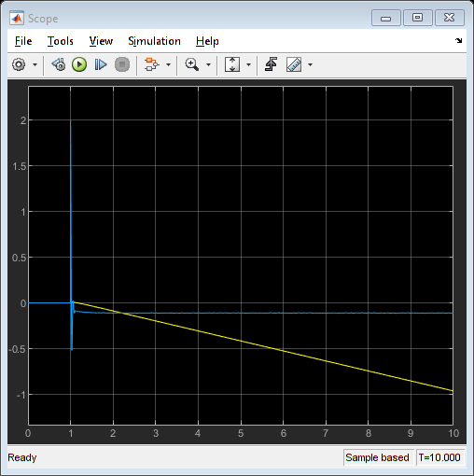This screenshot has height=476, width=474.
Task: Click the x-axis tick label 10
Action: click(453, 433)
